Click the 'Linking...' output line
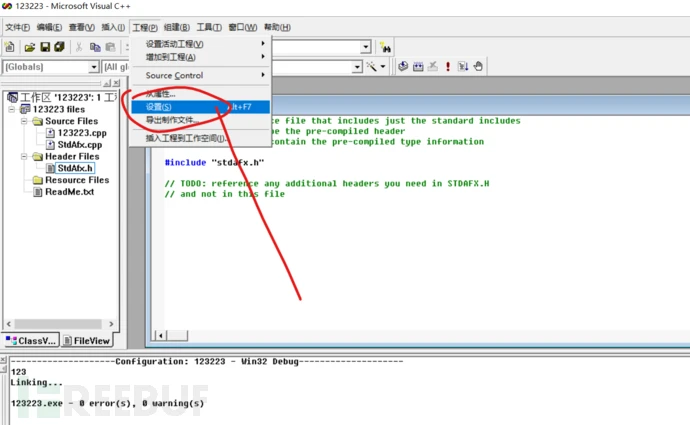 coord(37,382)
